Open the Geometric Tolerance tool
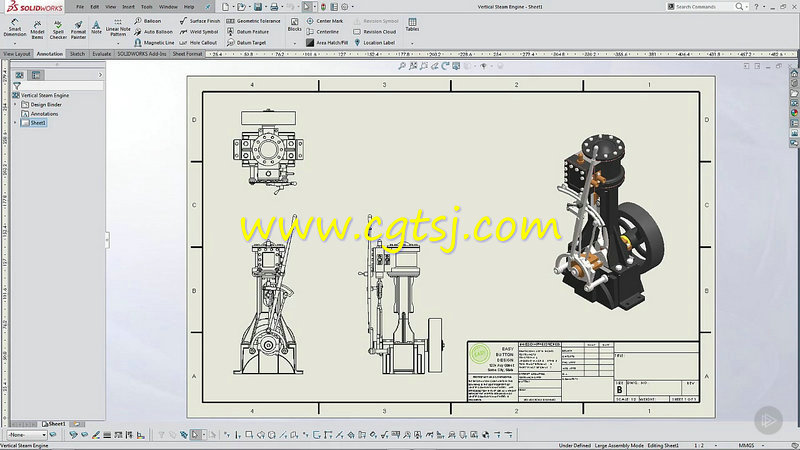 point(254,21)
